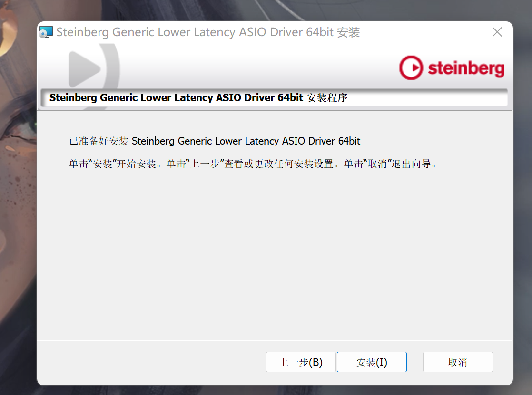Click empty title bar space beside the X
The height and width of the screenshot is (395, 532).
coord(424,32)
